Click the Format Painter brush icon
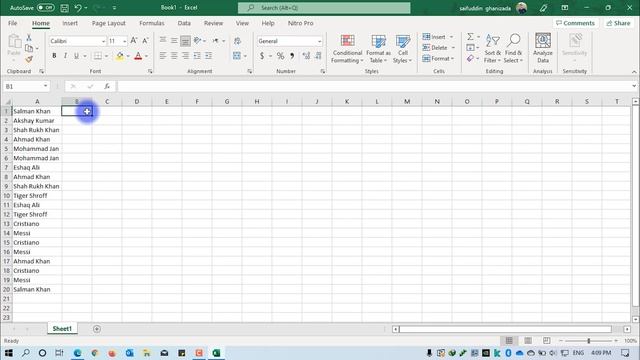The image size is (640, 360). coord(29,59)
